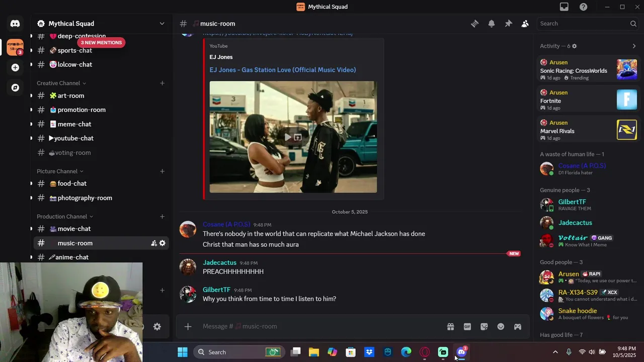Open the GIF picker
The image size is (644, 362).
point(467,326)
